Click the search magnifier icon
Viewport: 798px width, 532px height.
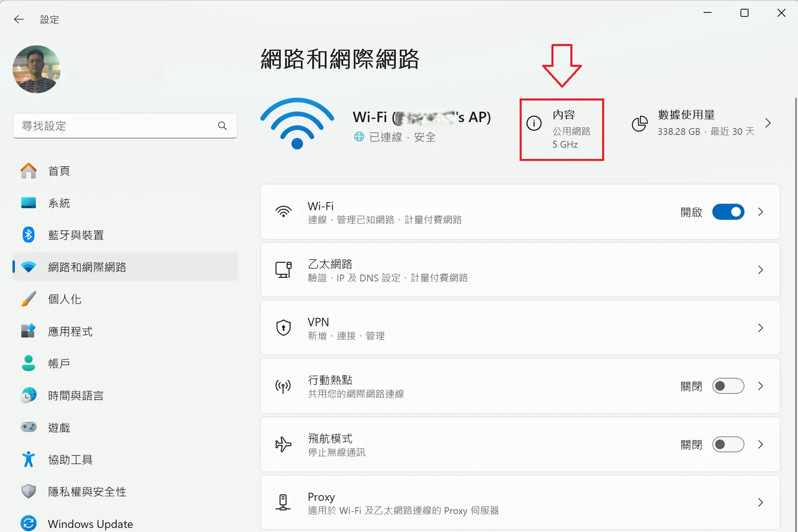pyautogui.click(x=222, y=126)
